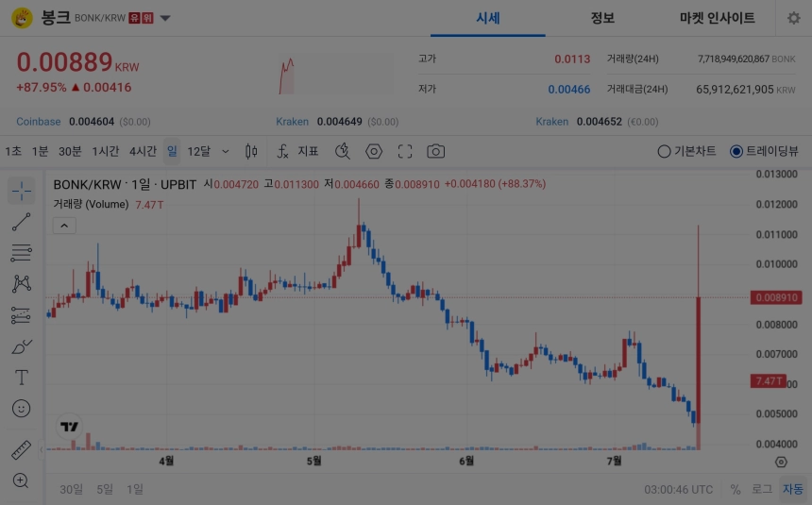Image resolution: width=812 pixels, height=505 pixels.
Task: Select the crosshair cursor tool
Action: (21, 191)
